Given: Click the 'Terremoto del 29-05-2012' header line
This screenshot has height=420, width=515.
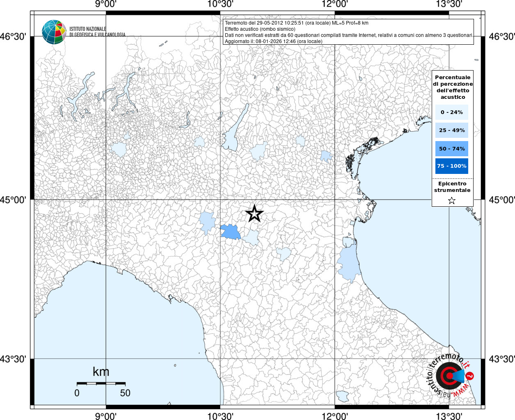Looking at the screenshot, I should pos(296,23).
